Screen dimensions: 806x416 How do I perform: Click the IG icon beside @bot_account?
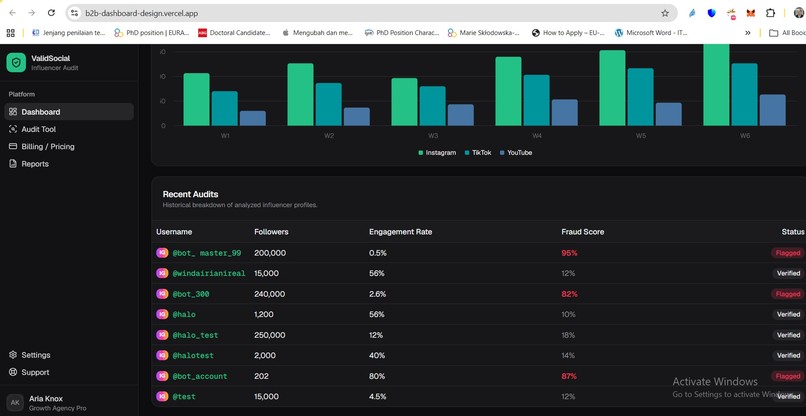(162, 376)
